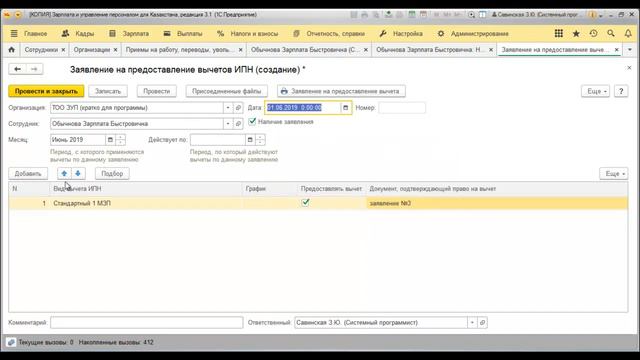Open the Организация record link icon
The image size is (640, 360).
(x=238, y=108)
